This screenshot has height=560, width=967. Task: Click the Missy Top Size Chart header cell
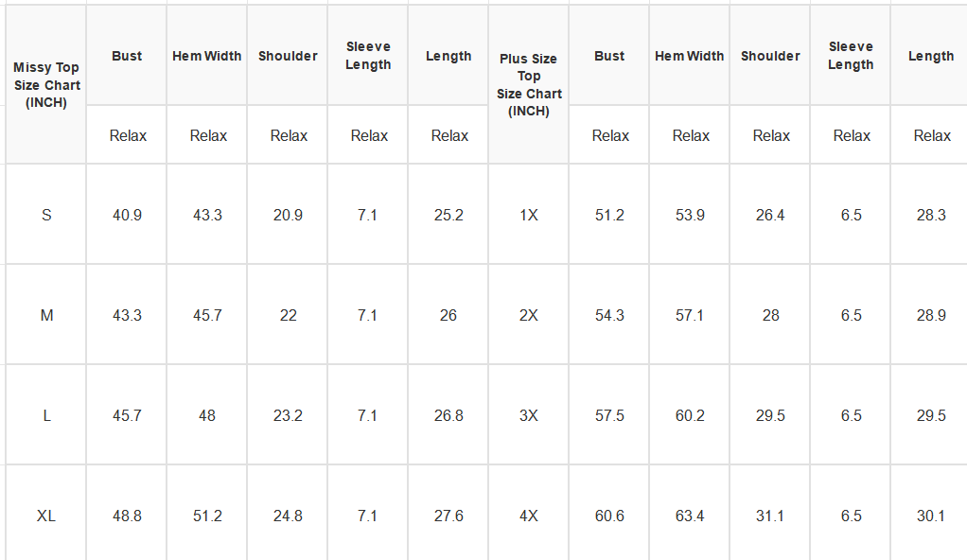46,84
